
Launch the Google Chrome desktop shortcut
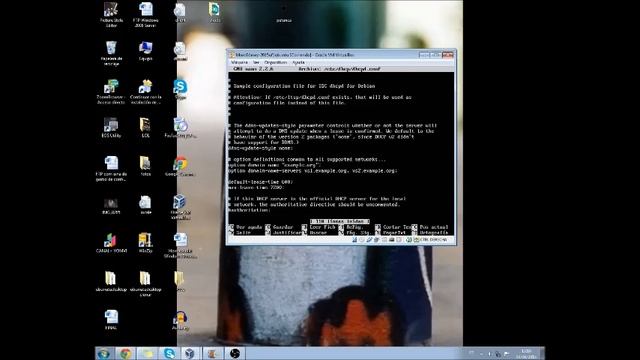tap(180, 167)
